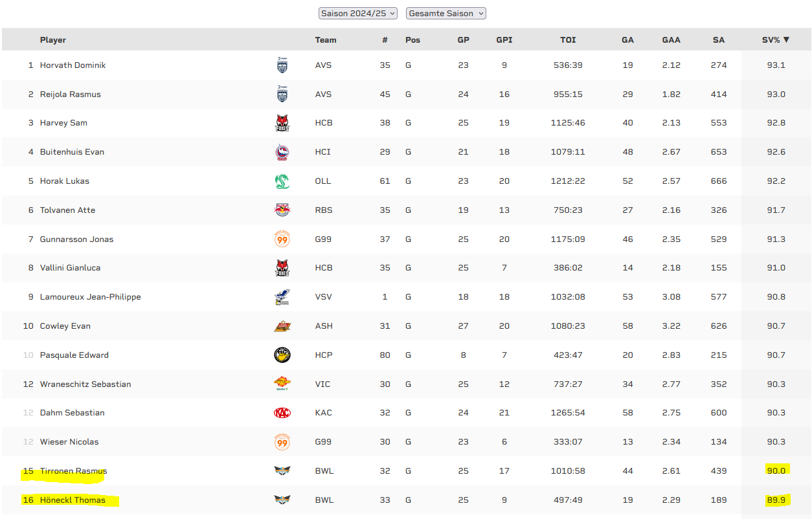Click the VSV team logo beside Lamoureux
This screenshot has height=519, width=812.
(282, 297)
